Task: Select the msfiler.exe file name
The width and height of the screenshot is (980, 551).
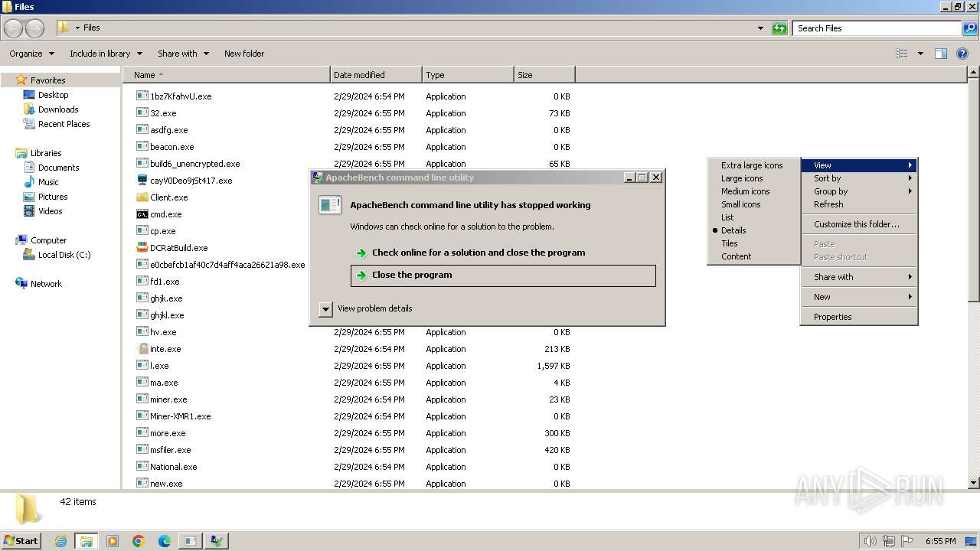Action: [x=171, y=450]
